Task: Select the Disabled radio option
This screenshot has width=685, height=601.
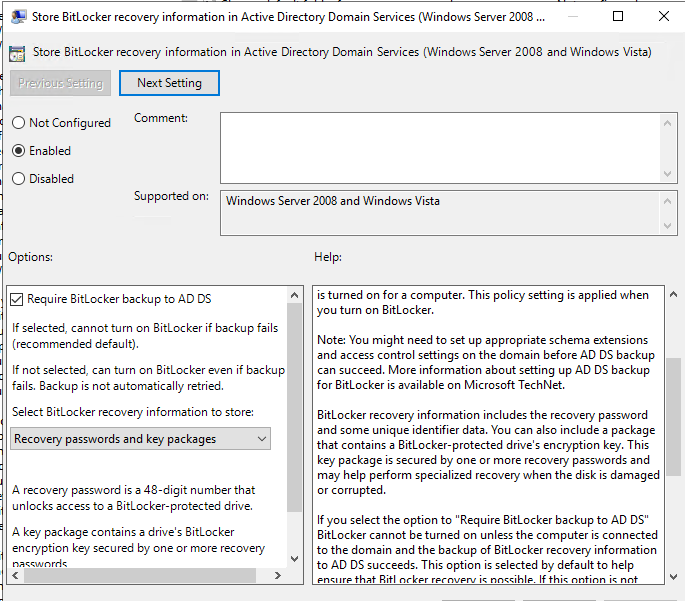Action: pos(43,179)
